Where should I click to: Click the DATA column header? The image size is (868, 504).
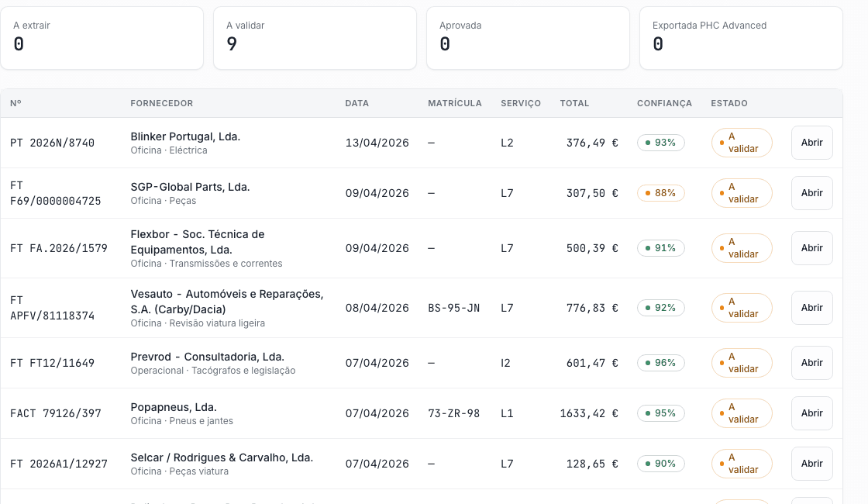[x=357, y=103]
